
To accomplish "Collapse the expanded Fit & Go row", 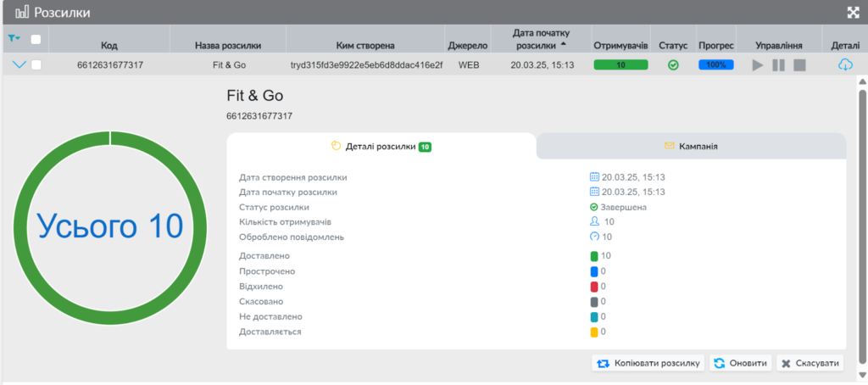I will click(x=19, y=64).
